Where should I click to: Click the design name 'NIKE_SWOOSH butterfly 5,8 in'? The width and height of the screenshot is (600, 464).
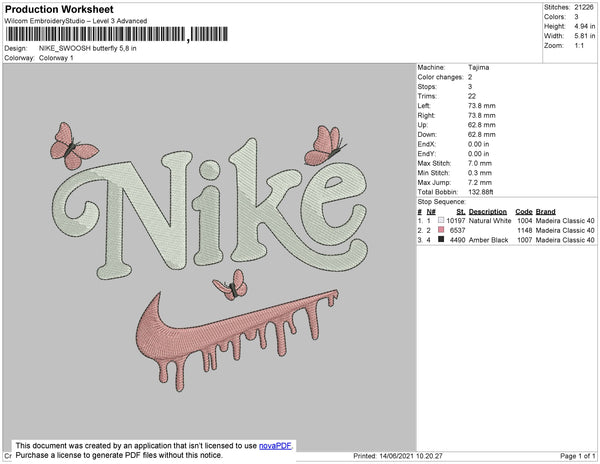(88, 48)
